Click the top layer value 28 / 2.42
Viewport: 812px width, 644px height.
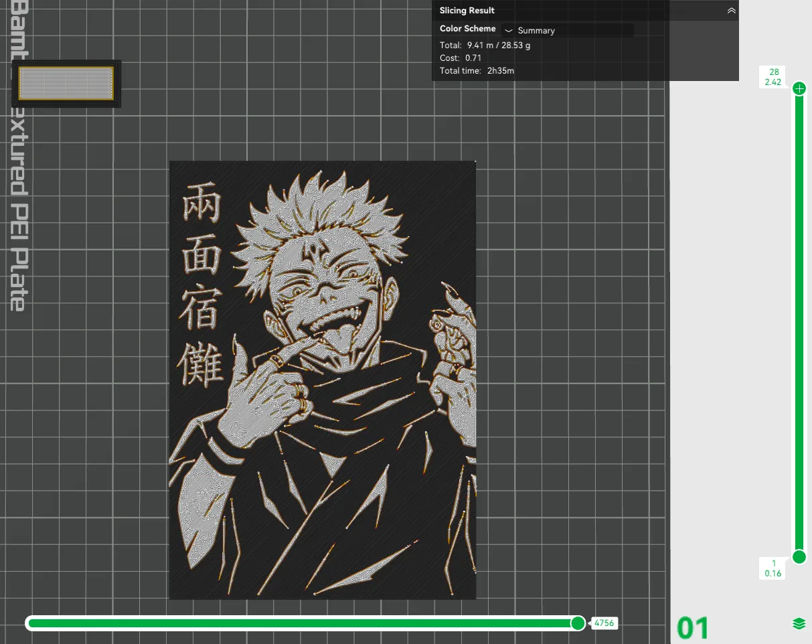coord(773,77)
